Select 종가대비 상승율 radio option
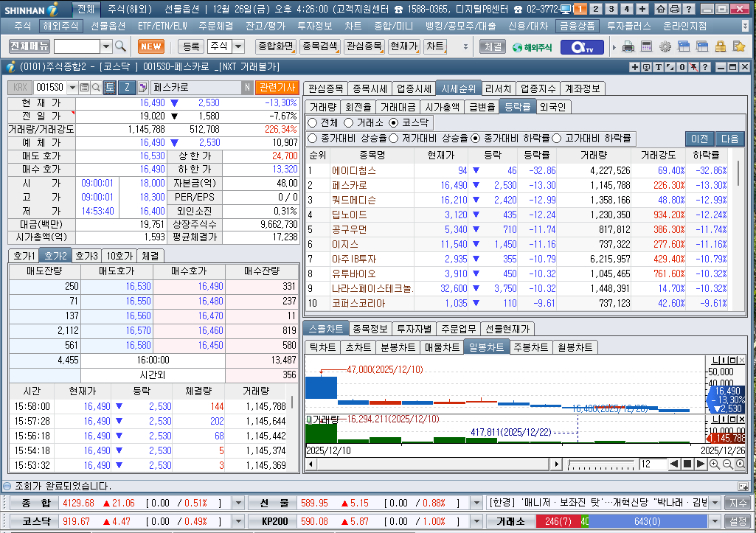The height and width of the screenshot is (533, 756). pyautogui.click(x=313, y=139)
